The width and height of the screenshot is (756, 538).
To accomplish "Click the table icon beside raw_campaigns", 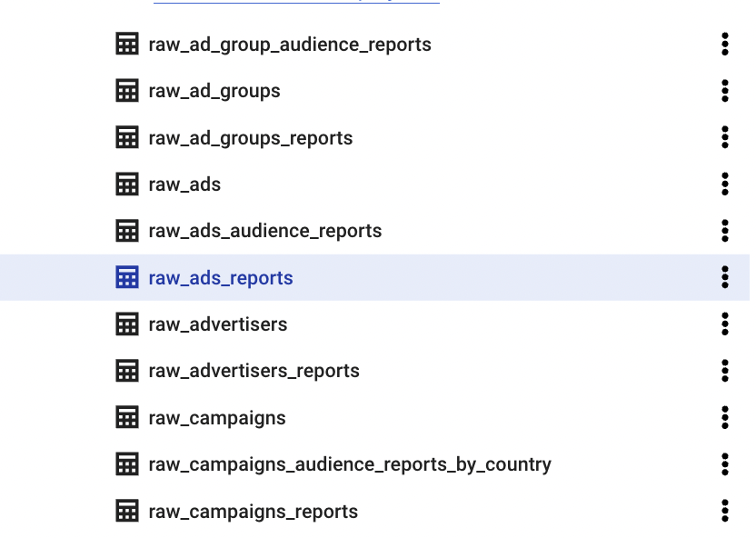I will [127, 418].
